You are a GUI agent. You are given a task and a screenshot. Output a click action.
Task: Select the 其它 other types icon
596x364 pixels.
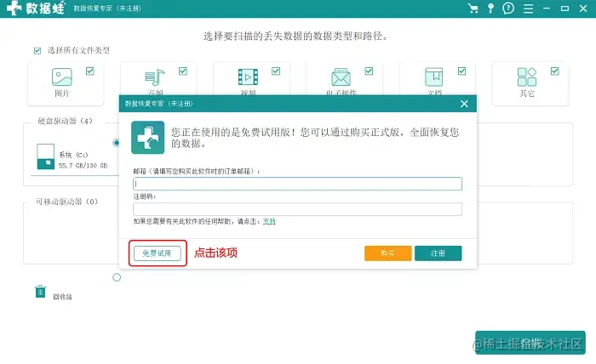pyautogui.click(x=527, y=77)
